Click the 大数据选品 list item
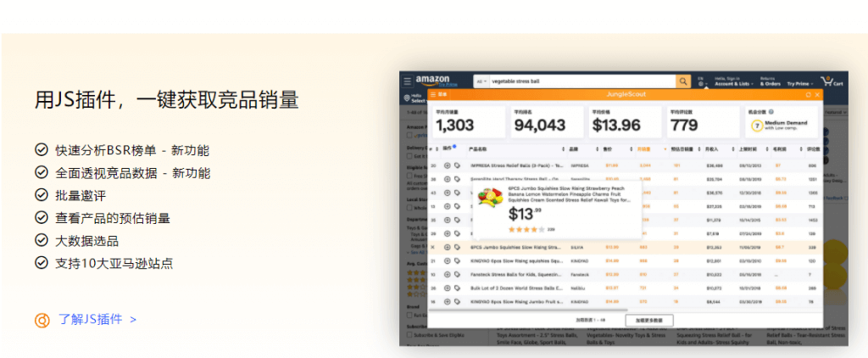The width and height of the screenshot is (868, 358). (86, 241)
